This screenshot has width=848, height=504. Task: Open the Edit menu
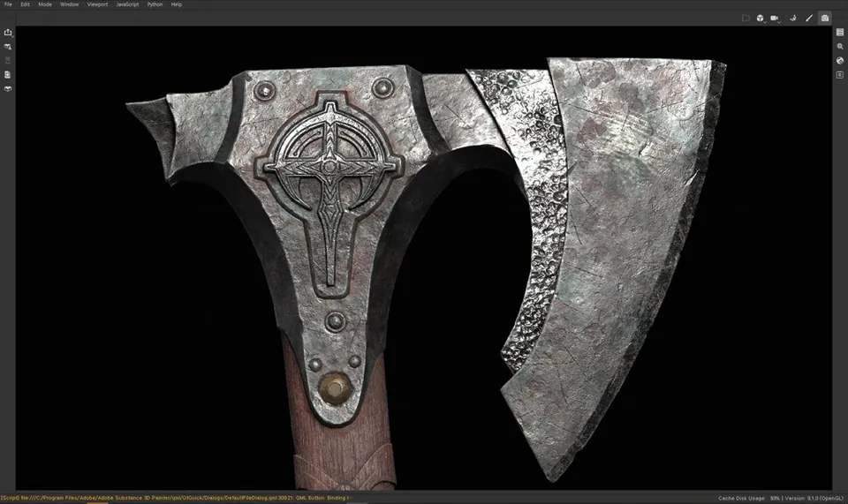tap(26, 4)
